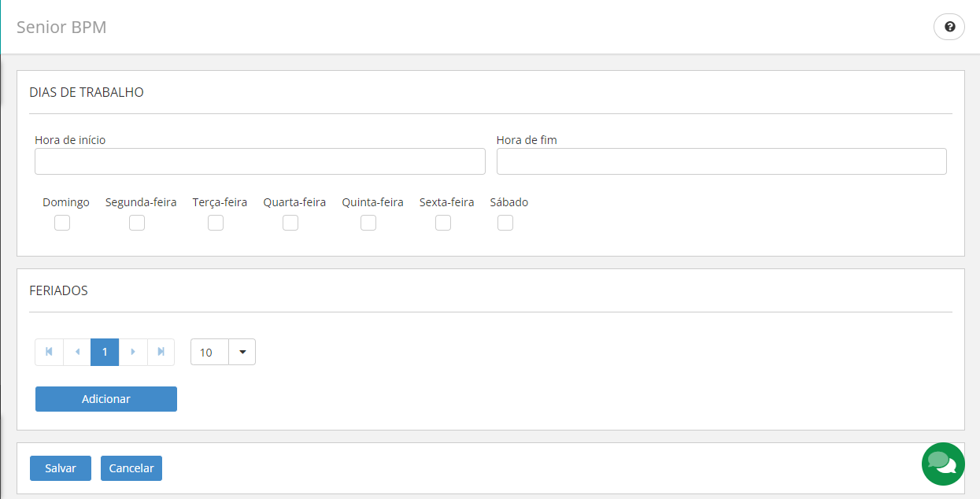Select Quinta-feira as a workday
This screenshot has height=499, width=980.
pyautogui.click(x=368, y=223)
